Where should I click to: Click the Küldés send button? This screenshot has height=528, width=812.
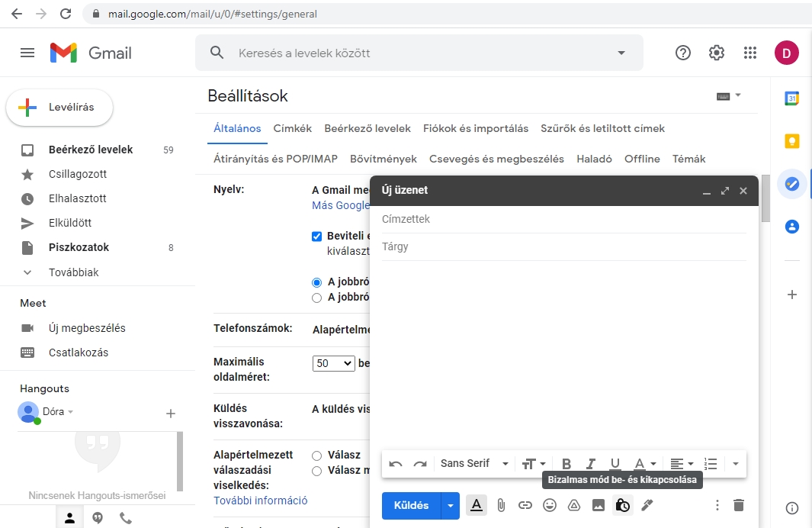click(411, 505)
